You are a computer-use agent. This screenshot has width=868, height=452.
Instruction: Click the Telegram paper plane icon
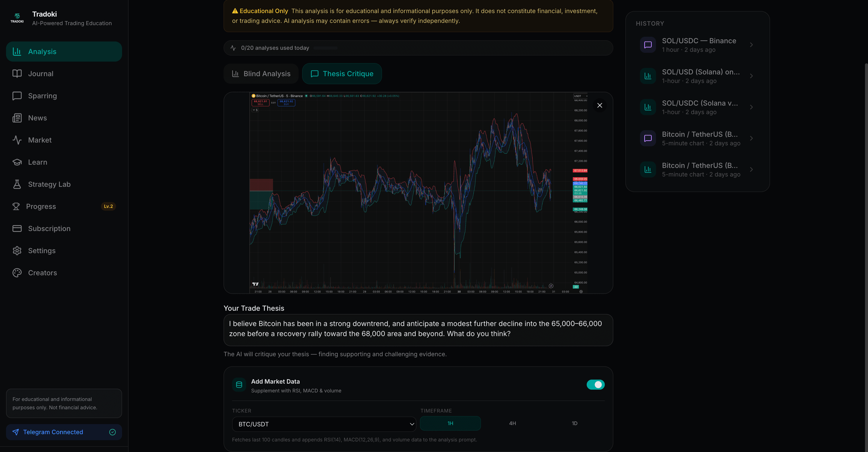(x=16, y=432)
